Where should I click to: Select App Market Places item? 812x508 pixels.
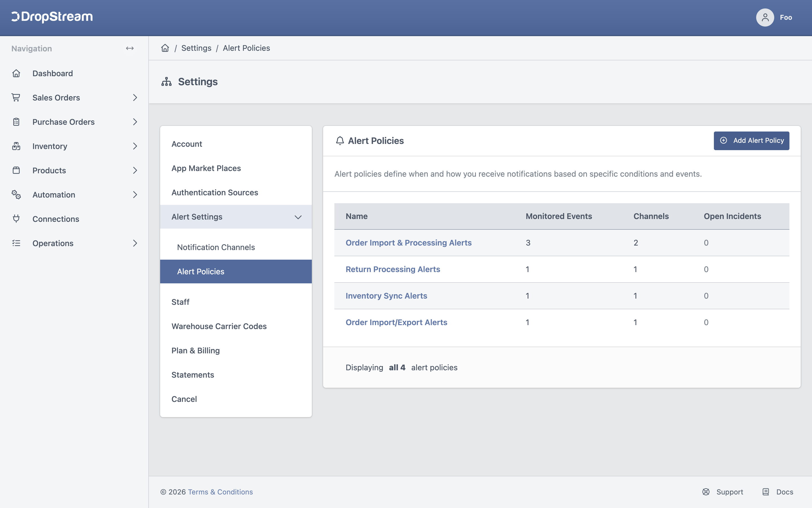click(236, 168)
